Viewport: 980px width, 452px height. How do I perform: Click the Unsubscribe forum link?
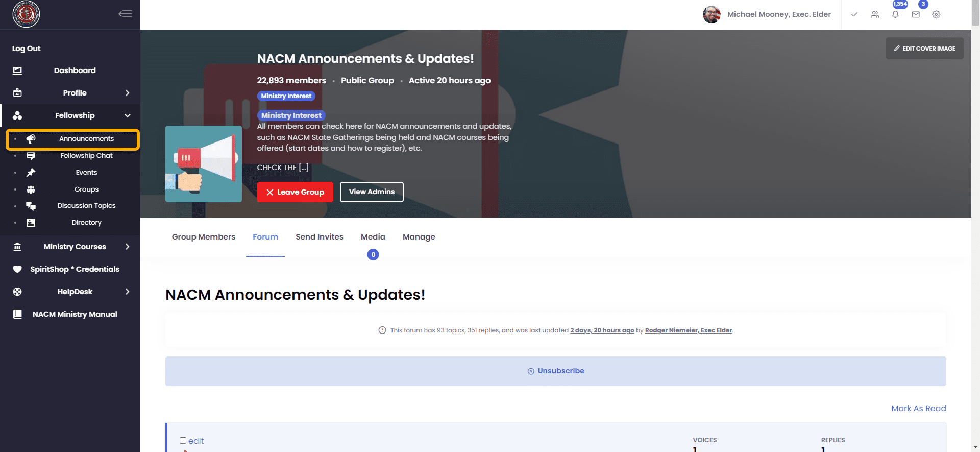(556, 371)
